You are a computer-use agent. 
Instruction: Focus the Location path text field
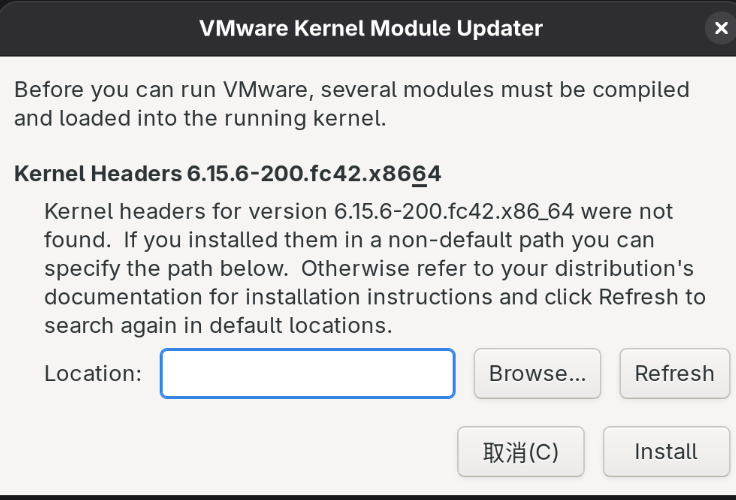(x=308, y=373)
